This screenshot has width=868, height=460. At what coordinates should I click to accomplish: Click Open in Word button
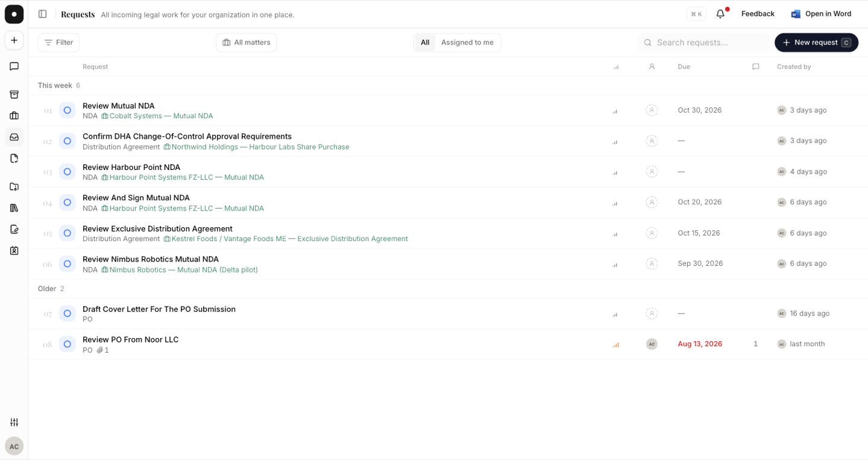pyautogui.click(x=821, y=14)
